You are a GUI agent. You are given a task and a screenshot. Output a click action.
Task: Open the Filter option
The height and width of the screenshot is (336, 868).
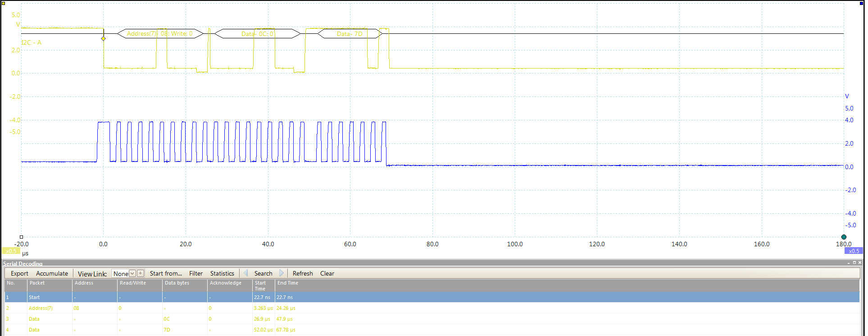(196, 273)
